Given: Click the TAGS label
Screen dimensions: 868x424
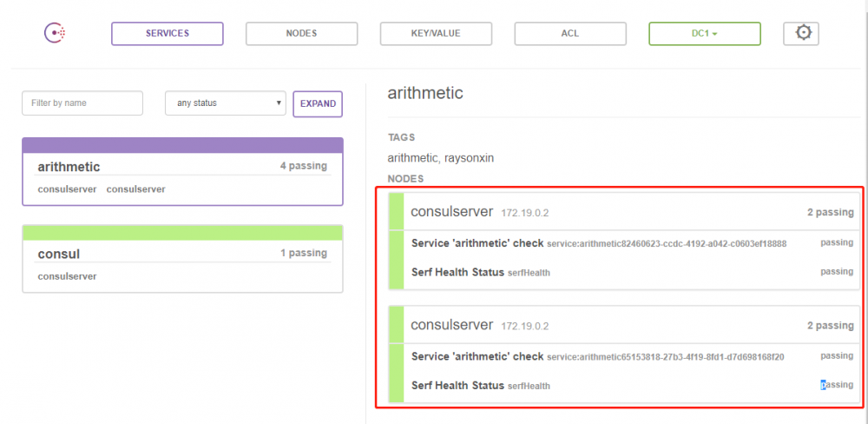Looking at the screenshot, I should tap(401, 137).
